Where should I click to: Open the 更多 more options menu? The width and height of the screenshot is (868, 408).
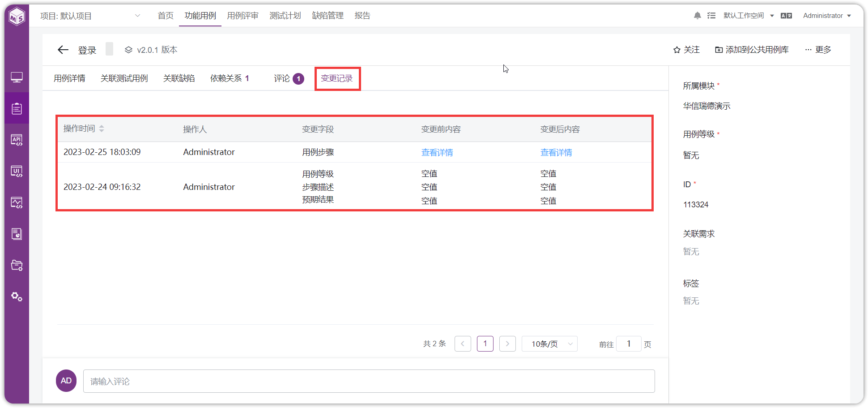pos(818,50)
